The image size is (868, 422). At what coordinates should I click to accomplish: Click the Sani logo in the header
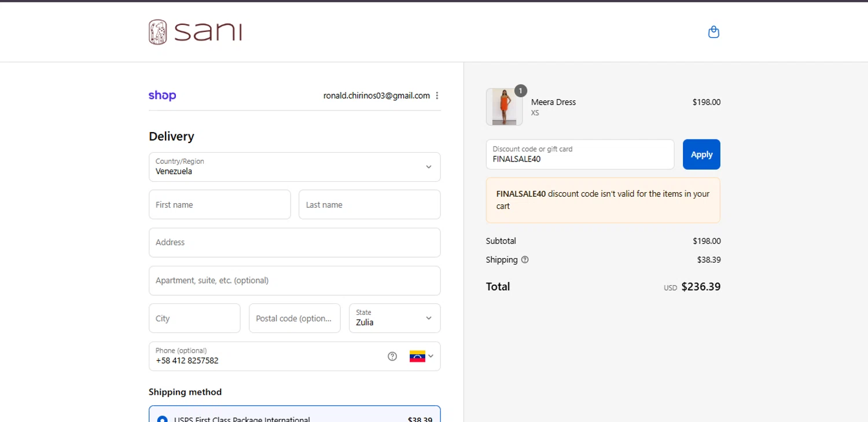pos(195,32)
